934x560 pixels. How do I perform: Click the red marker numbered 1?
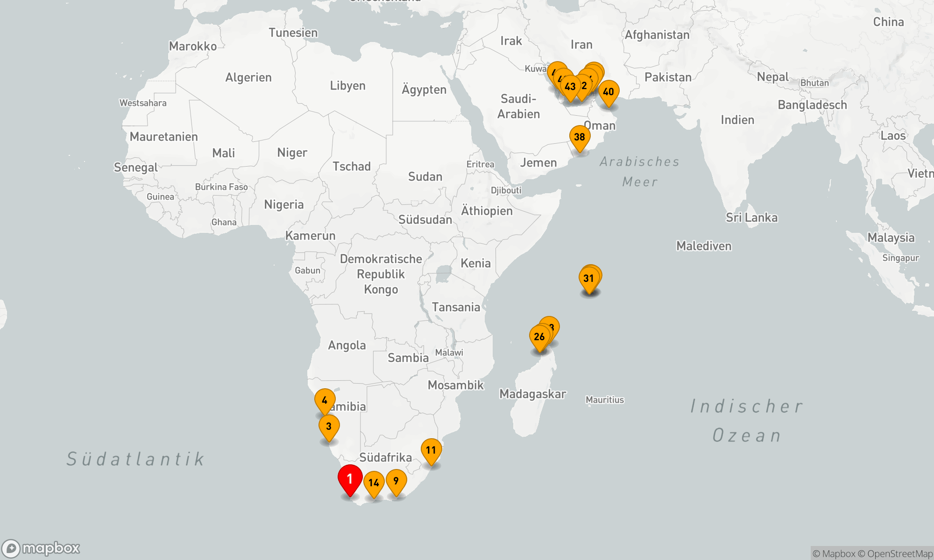coord(350,479)
